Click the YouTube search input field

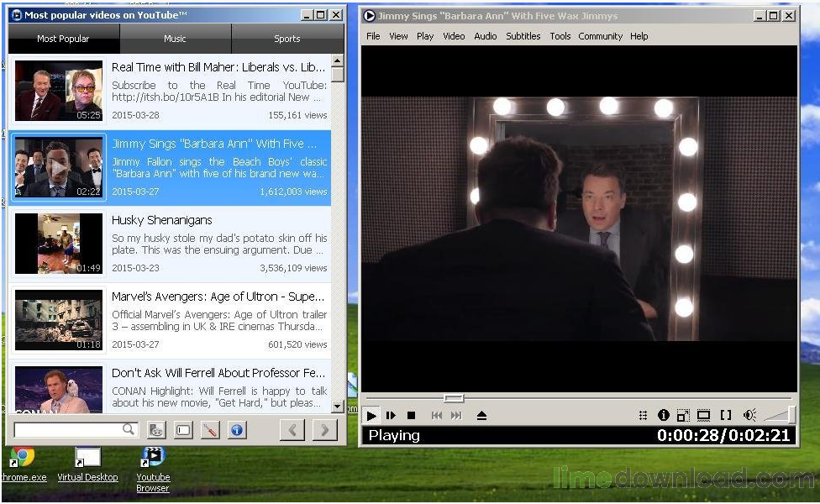click(x=76, y=430)
